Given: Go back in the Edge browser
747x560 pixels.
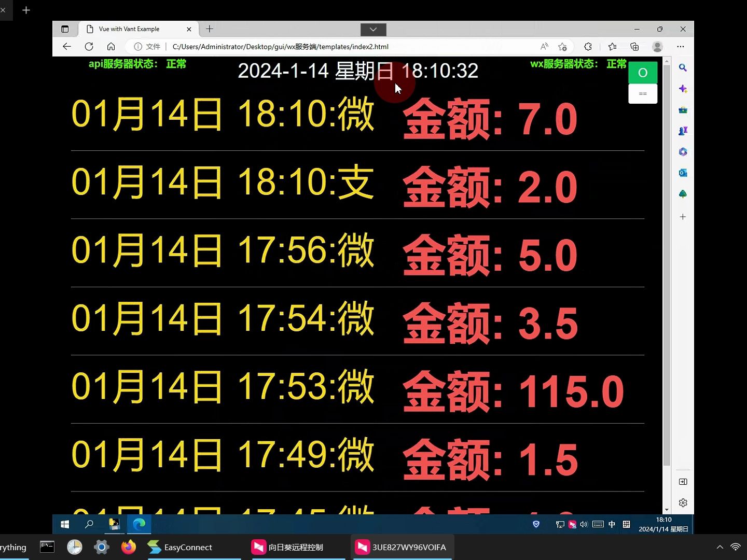Looking at the screenshot, I should click(67, 47).
